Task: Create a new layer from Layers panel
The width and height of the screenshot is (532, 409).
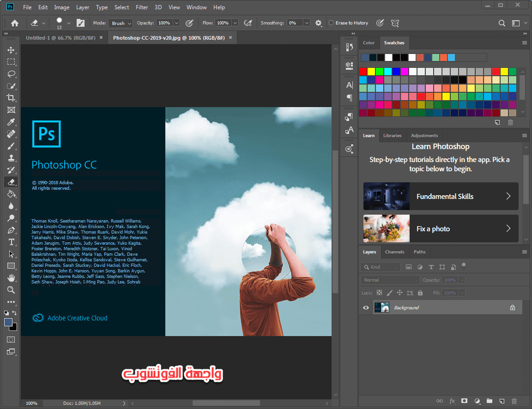Action: point(502,401)
